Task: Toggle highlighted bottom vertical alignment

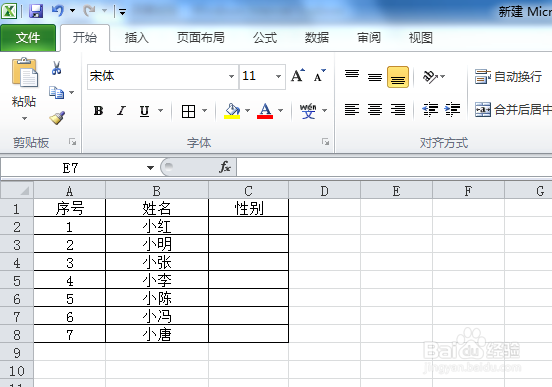Action: (x=398, y=77)
